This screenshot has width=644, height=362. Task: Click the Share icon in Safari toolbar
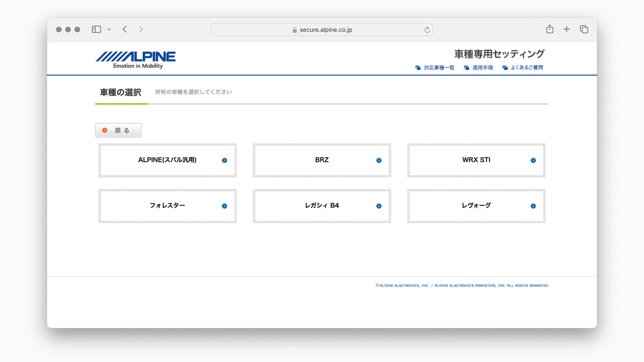(x=550, y=29)
